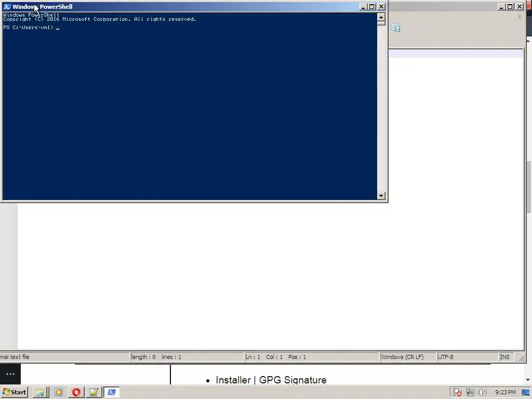The image size is (532, 399).
Task: Click inside the Notepad++ empty editor area
Action: [271, 276]
